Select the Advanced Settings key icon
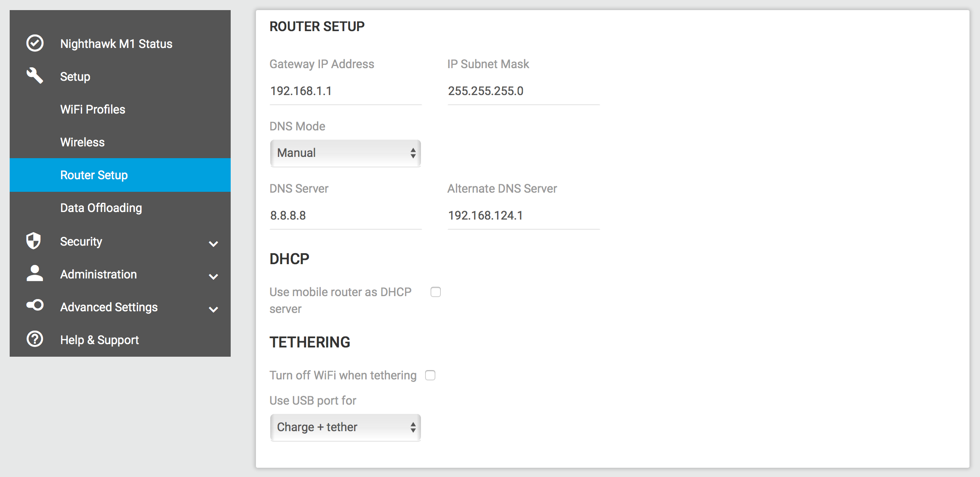 click(34, 306)
